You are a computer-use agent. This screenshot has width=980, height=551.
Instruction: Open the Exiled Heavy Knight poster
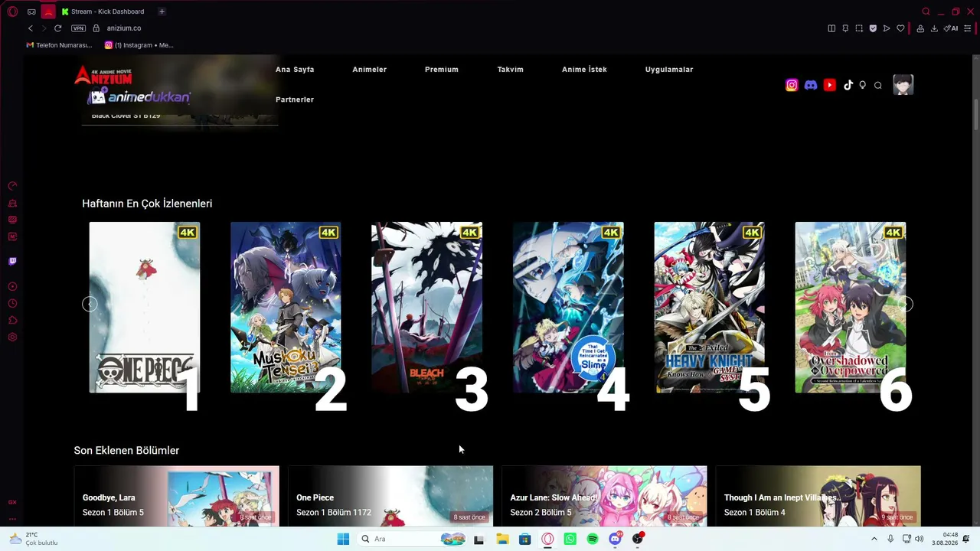tap(710, 308)
